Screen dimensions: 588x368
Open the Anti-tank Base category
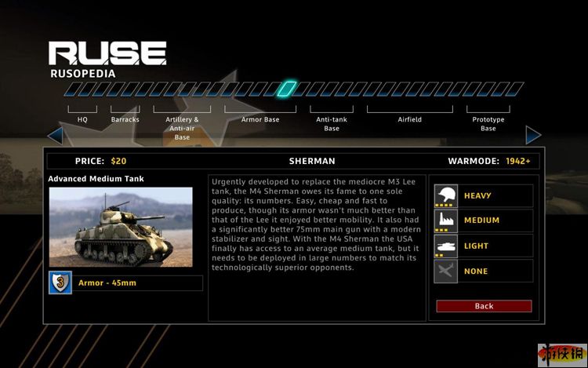pos(332,124)
